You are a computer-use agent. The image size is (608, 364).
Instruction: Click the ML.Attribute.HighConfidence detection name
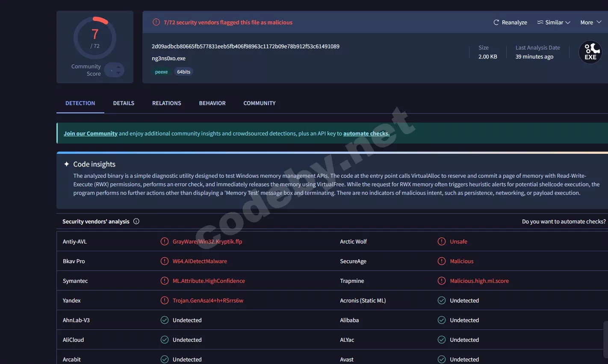coord(209,281)
